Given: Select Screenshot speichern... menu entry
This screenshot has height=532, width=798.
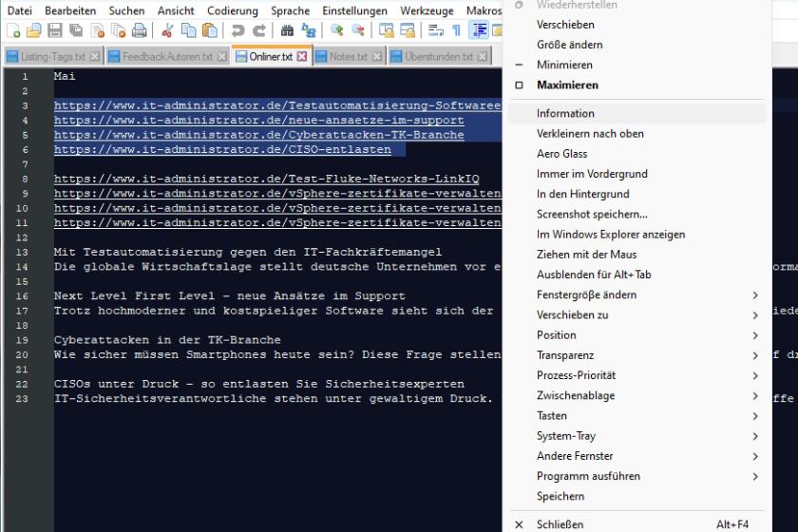Looking at the screenshot, I should click(x=636, y=215).
